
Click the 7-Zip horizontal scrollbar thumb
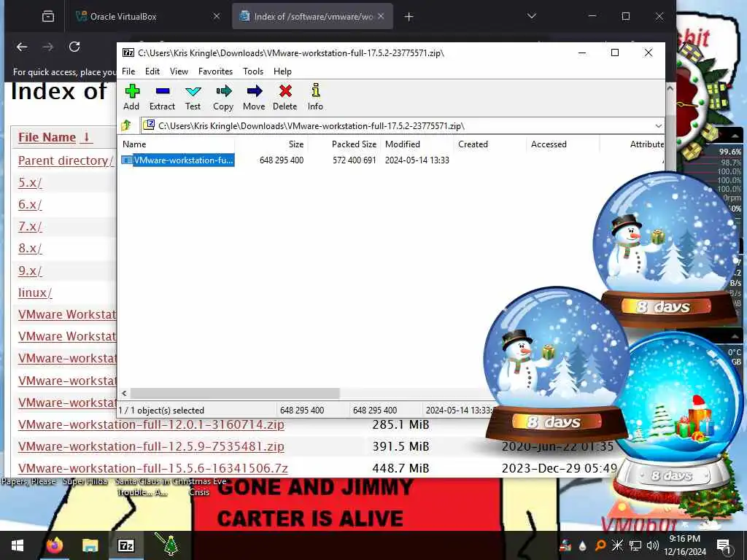[x=235, y=393]
